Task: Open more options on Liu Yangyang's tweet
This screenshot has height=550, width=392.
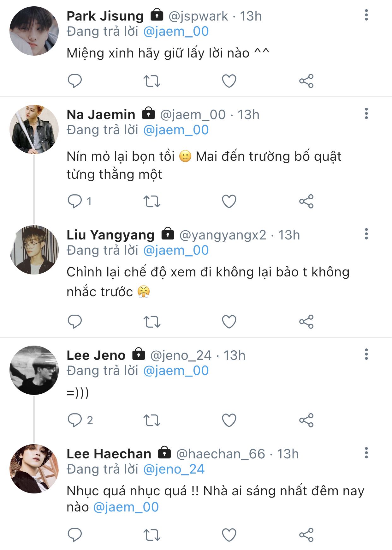Action: (x=366, y=234)
